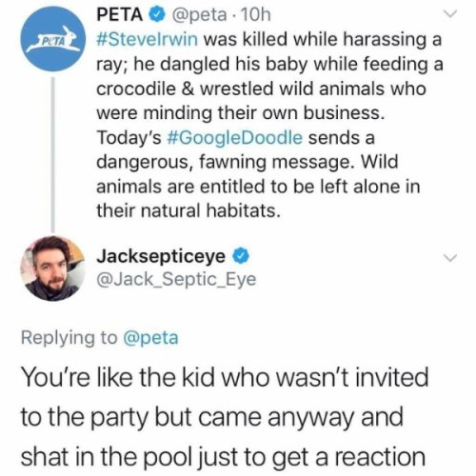Viewport: 476px width, 476px height.
Task: Click the verified badge next to PETA
Action: click(157, 14)
